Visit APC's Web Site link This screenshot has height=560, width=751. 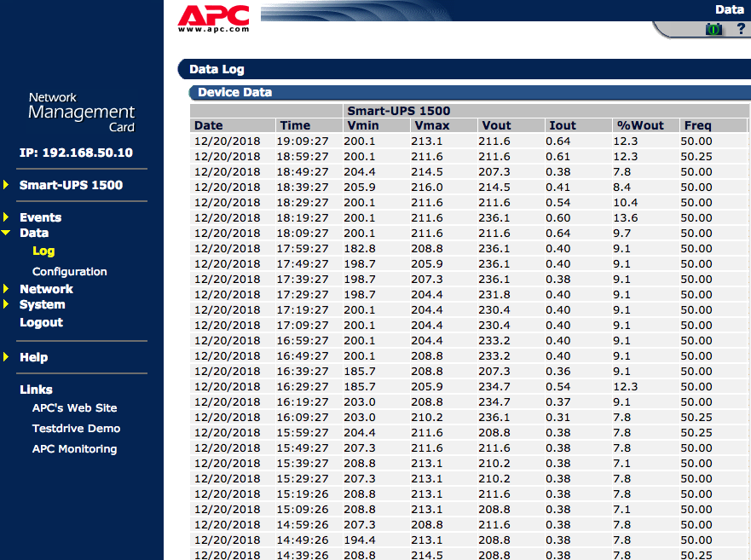[75, 408]
